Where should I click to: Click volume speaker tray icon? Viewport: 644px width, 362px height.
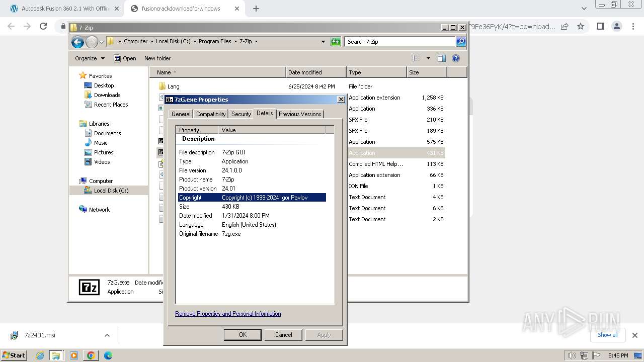click(x=572, y=355)
